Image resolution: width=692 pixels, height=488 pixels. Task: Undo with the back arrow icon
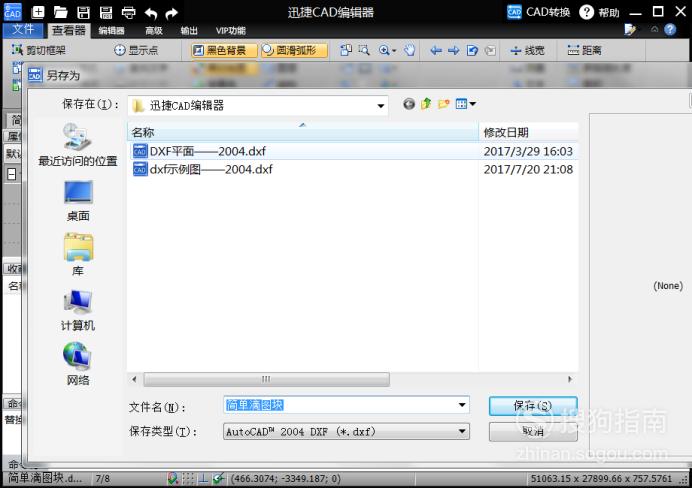[x=151, y=13]
